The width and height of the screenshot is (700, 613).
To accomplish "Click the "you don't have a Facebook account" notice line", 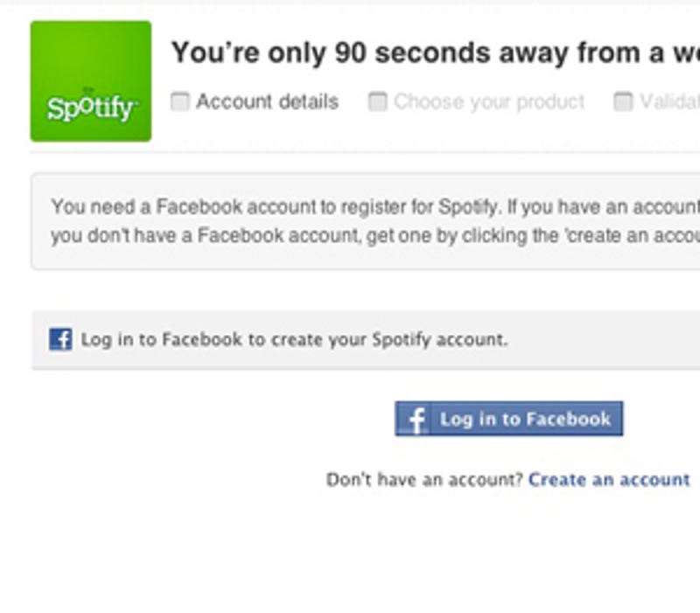I will point(375,235).
